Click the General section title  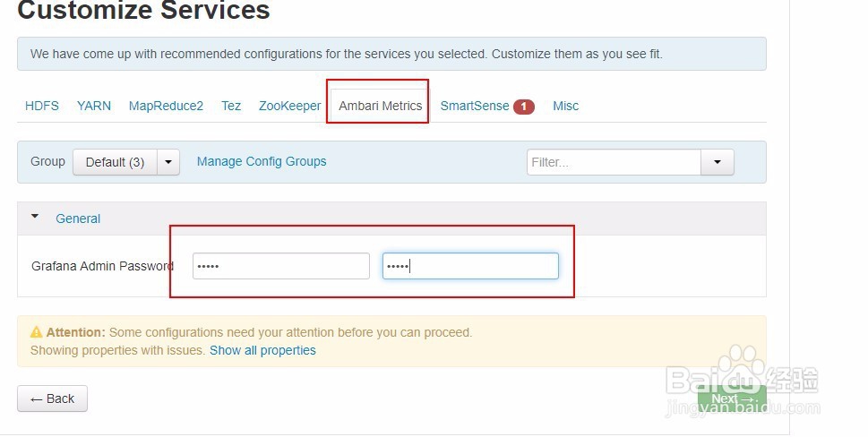78,218
